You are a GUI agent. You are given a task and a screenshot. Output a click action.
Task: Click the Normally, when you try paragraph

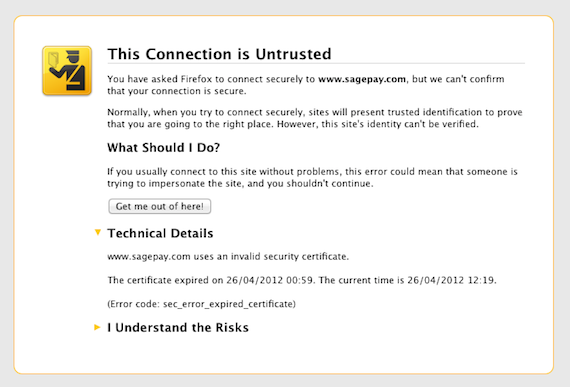(x=315, y=118)
